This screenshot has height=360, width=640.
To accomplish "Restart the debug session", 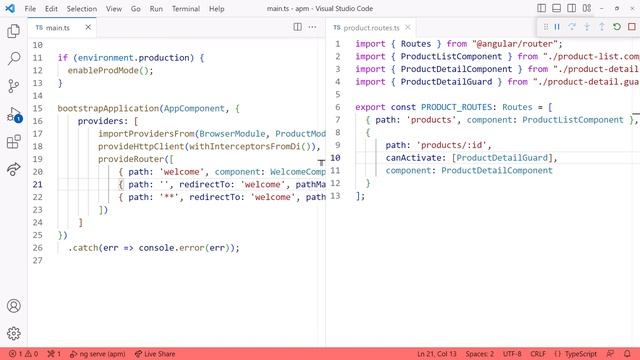I will coord(617,27).
